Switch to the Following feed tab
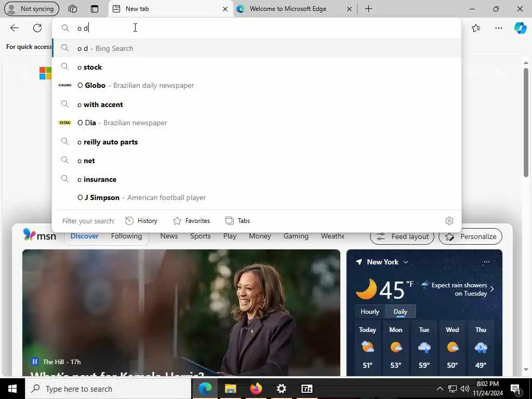Viewport: 532px width, 399px height. [x=127, y=236]
